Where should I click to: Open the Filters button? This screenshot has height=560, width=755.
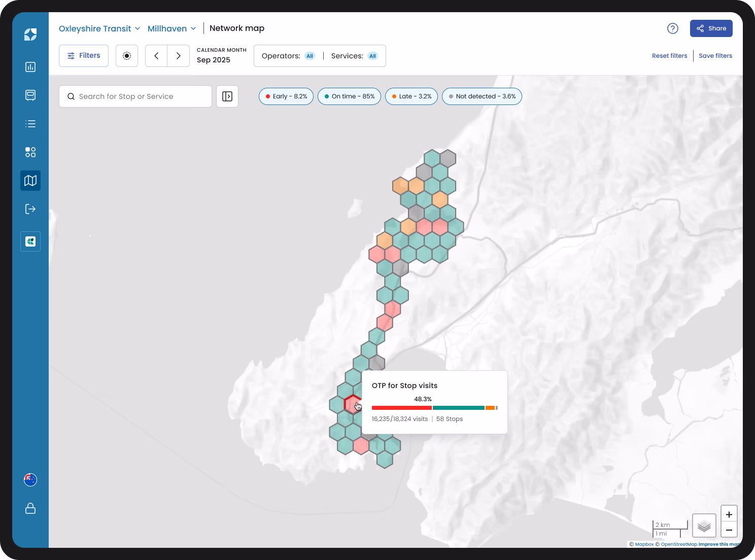[84, 56]
